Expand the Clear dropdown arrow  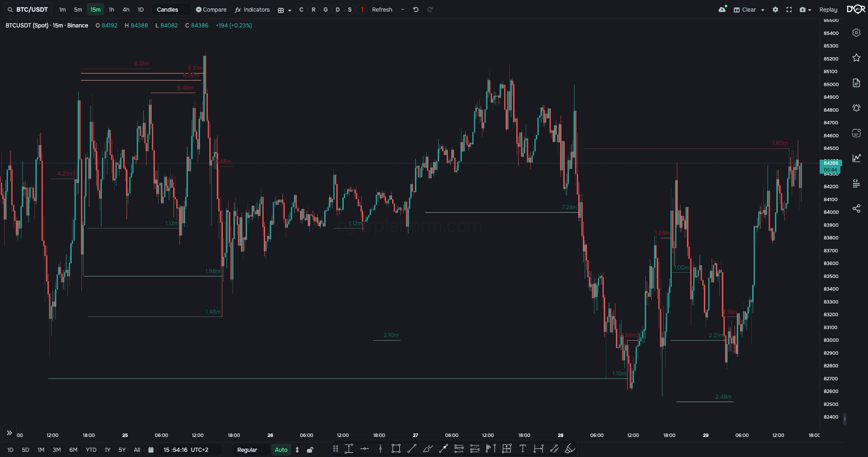point(763,10)
